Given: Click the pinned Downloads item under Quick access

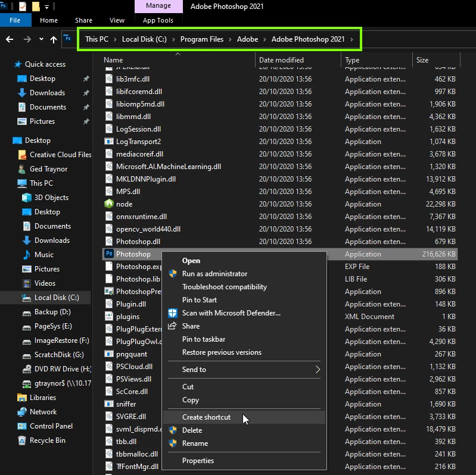Looking at the screenshot, I should [x=47, y=93].
